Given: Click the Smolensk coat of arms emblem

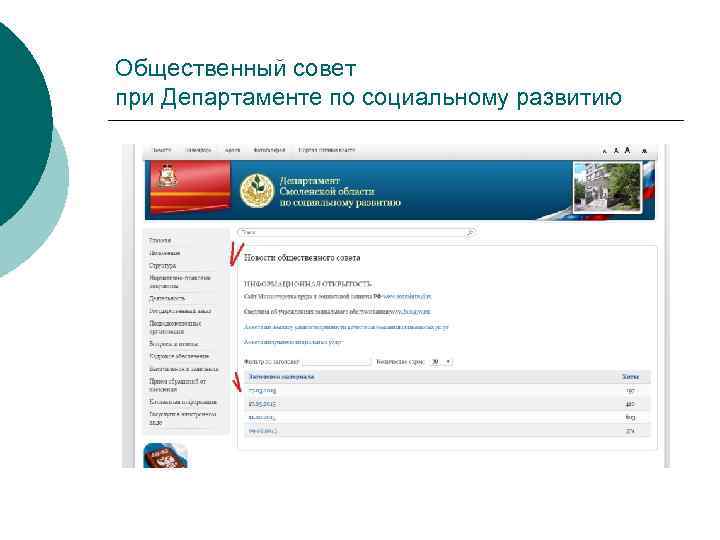Looking at the screenshot, I should [x=167, y=174].
